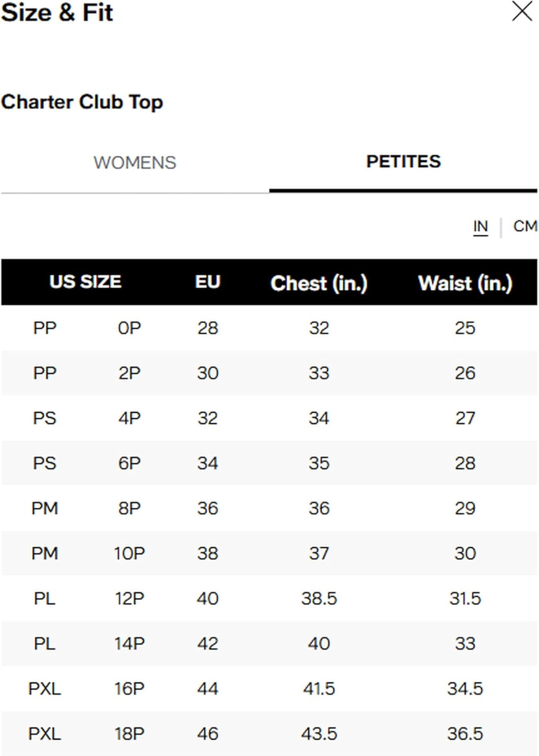Screen dimensions: 539x756
Task: Switch measurements to CM
Action: [525, 226]
